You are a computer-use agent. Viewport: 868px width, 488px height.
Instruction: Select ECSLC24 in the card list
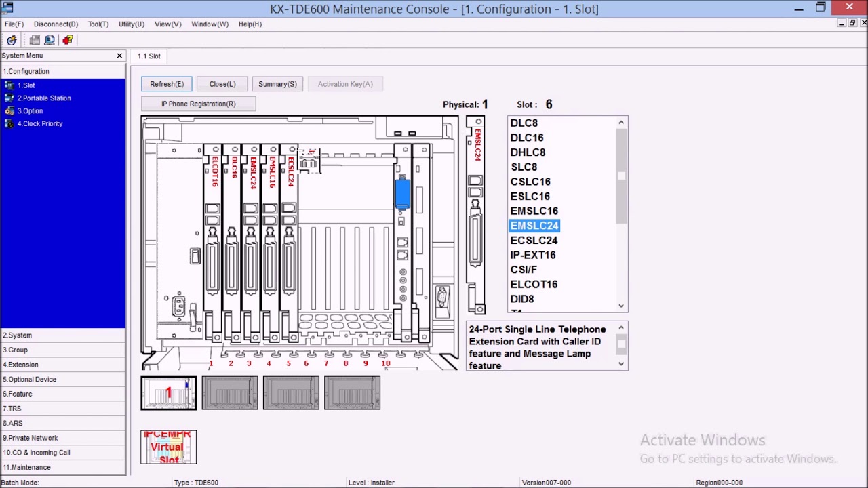point(534,241)
